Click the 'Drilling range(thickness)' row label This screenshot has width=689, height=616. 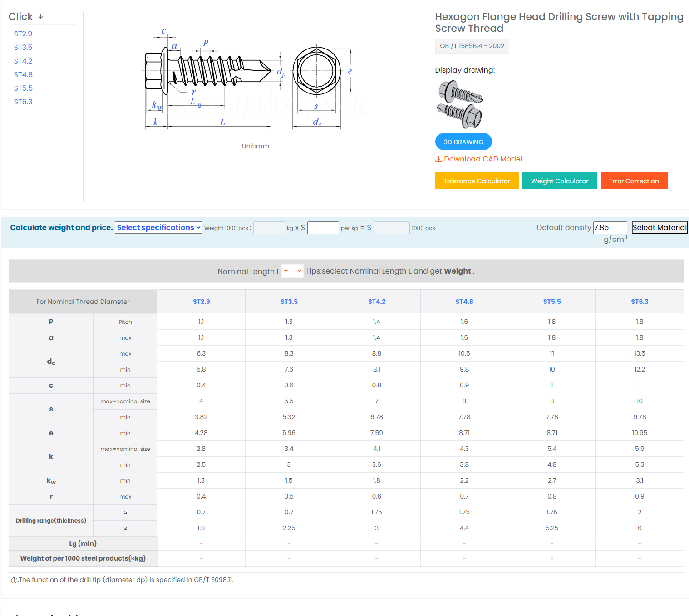pos(51,521)
